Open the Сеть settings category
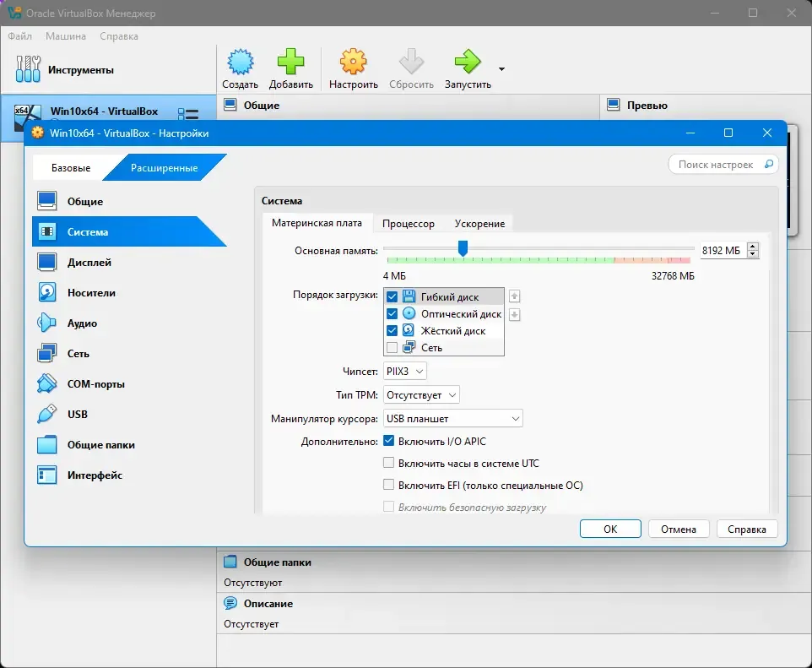 (x=129, y=354)
